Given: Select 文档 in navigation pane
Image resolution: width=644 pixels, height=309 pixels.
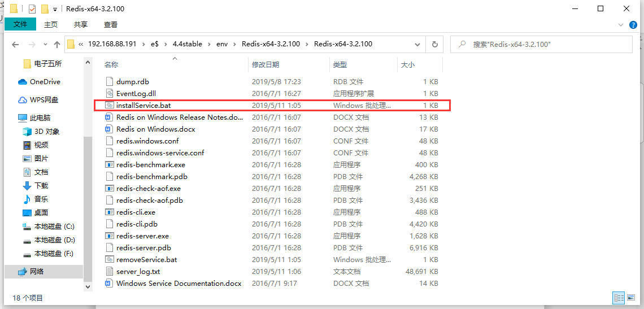Looking at the screenshot, I should tap(36, 172).
